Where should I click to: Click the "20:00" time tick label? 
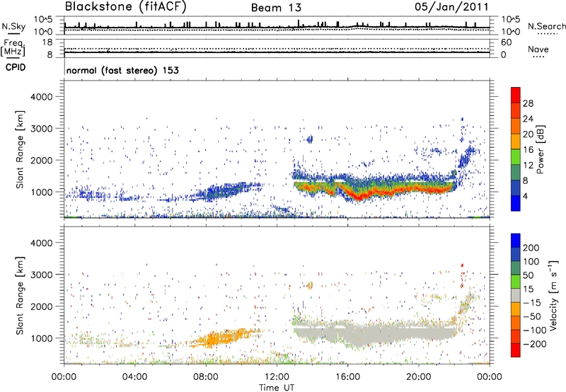click(x=419, y=377)
